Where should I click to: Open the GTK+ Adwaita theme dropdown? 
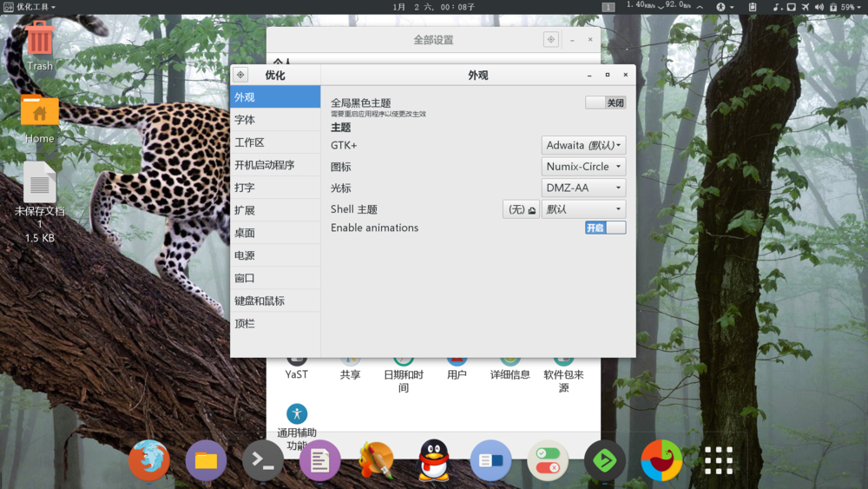[583, 145]
